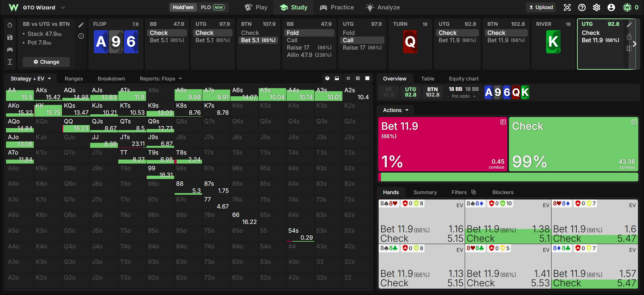Click the collapse height icon in left sidebar
The image size is (644, 295).
(x=10, y=62)
